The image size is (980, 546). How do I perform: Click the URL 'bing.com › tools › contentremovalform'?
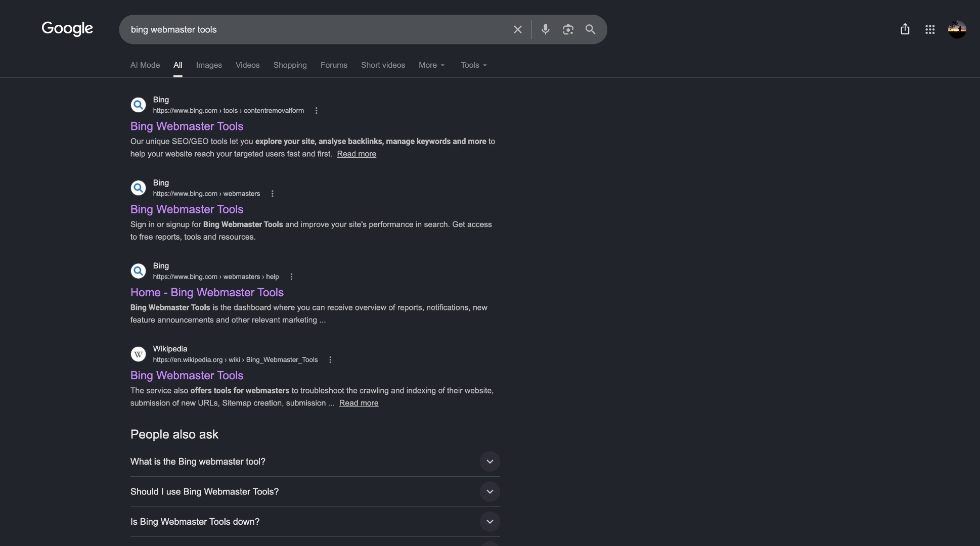[229, 111]
